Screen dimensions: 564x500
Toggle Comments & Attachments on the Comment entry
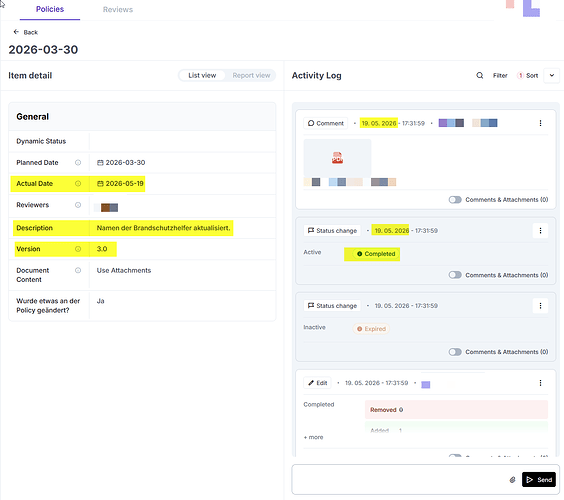(455, 200)
